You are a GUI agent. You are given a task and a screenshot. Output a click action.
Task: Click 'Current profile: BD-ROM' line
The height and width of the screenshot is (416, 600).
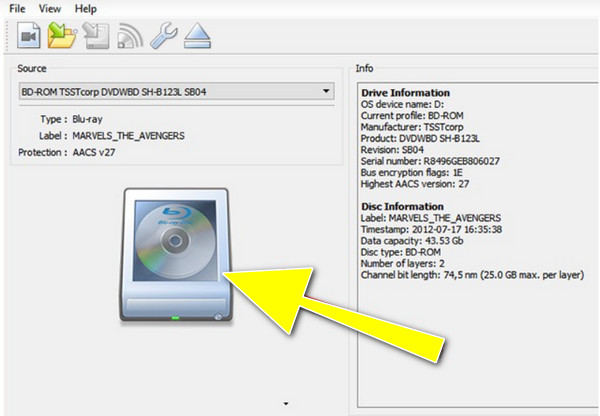tap(412, 116)
